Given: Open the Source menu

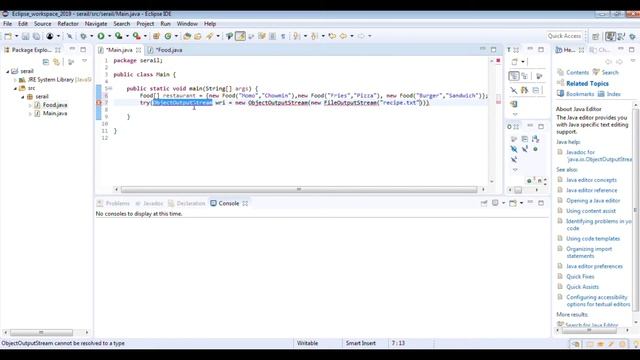Looking at the screenshot, I should 42,24.
